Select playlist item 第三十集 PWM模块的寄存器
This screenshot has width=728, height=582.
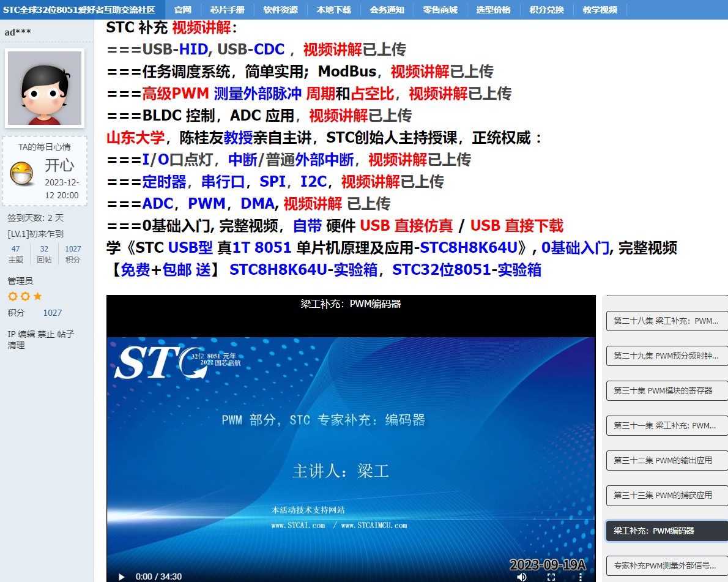[667, 390]
